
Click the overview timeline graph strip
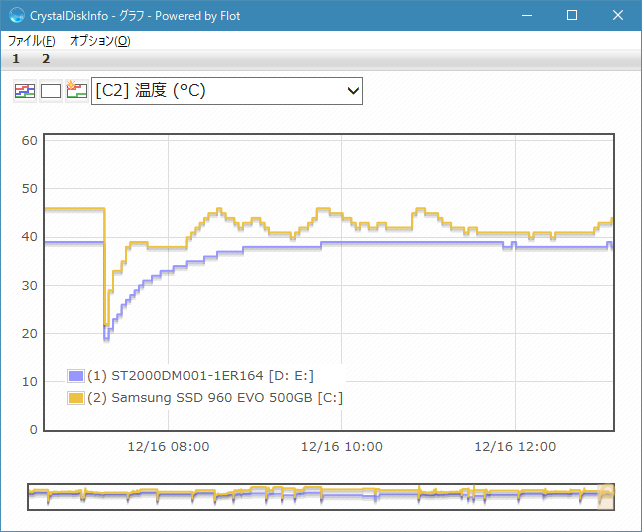pyautogui.click(x=321, y=497)
